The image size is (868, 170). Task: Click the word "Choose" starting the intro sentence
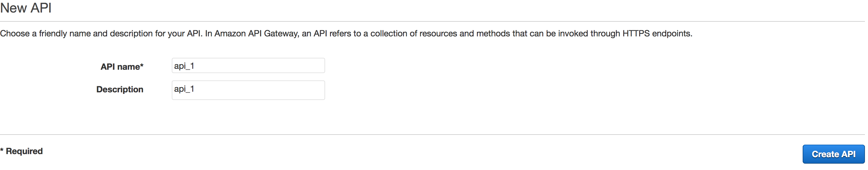click(15, 34)
